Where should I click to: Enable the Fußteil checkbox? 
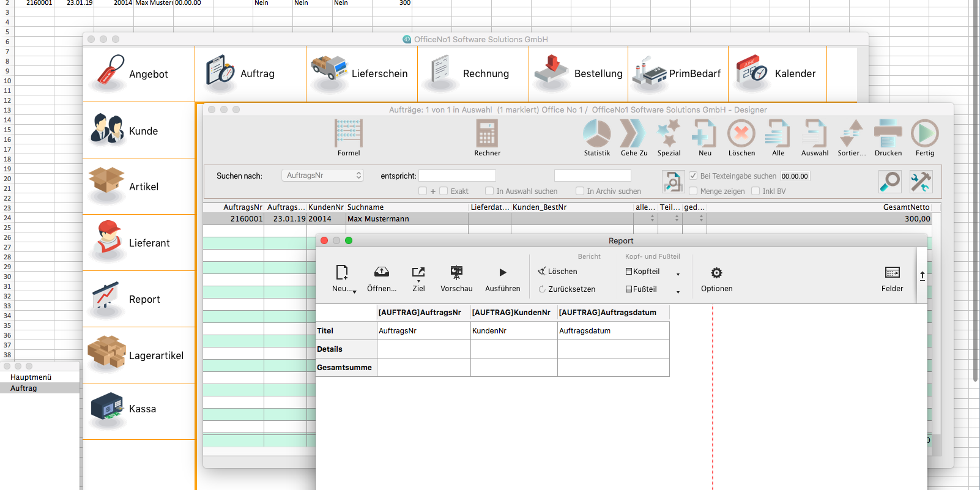pos(629,289)
